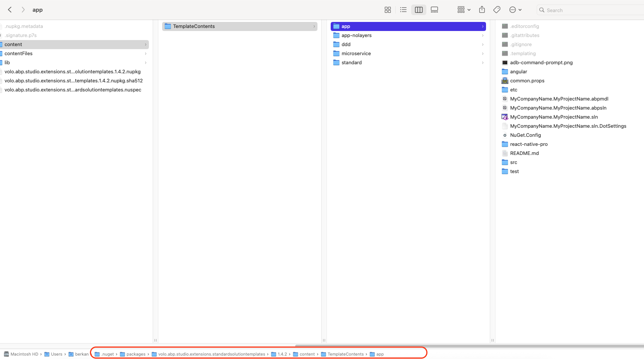Select the common.props file icon
This screenshot has width=644, height=359.
click(x=505, y=81)
